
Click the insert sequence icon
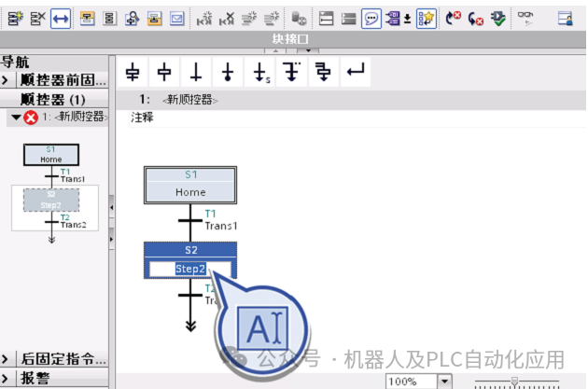click(x=15, y=19)
